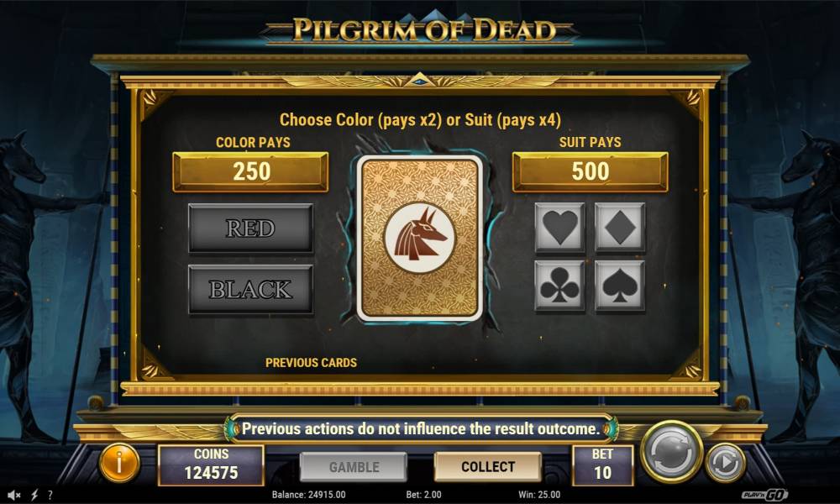Screen dimensions: 840x504
Task: Mute sound with the speaker icon
Action: [13, 495]
